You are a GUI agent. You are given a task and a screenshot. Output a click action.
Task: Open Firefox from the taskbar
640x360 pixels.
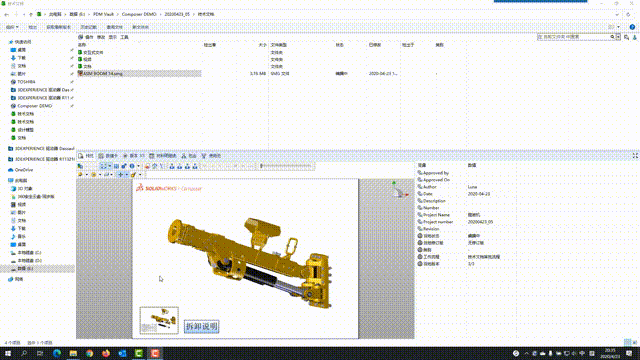click(106, 353)
